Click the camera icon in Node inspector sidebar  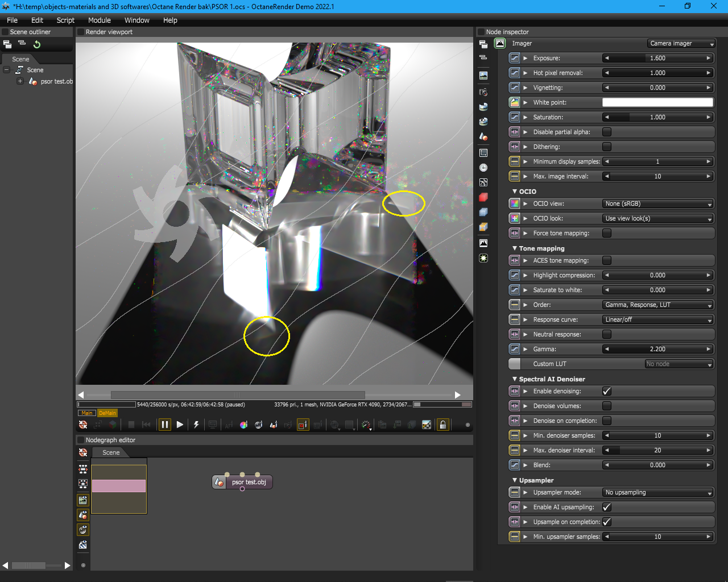(483, 92)
